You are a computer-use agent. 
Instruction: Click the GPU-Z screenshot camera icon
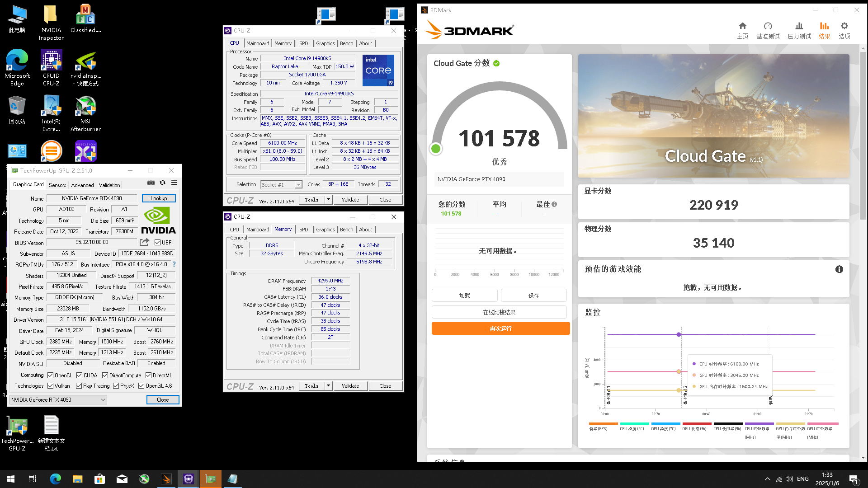click(x=151, y=183)
